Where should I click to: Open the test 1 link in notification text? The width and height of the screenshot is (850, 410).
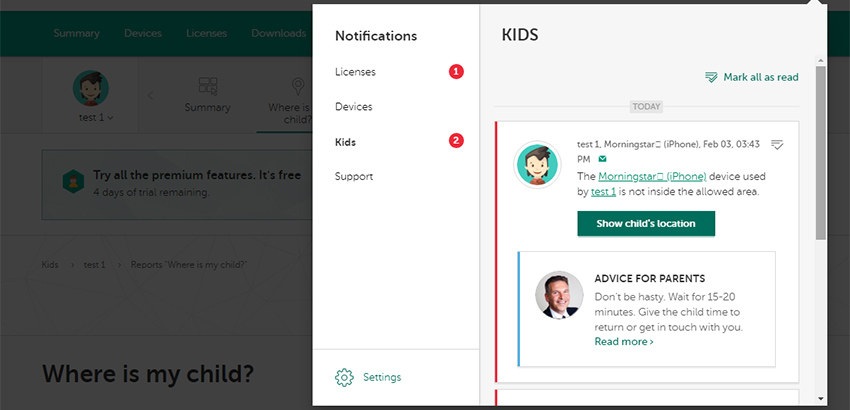[603, 191]
